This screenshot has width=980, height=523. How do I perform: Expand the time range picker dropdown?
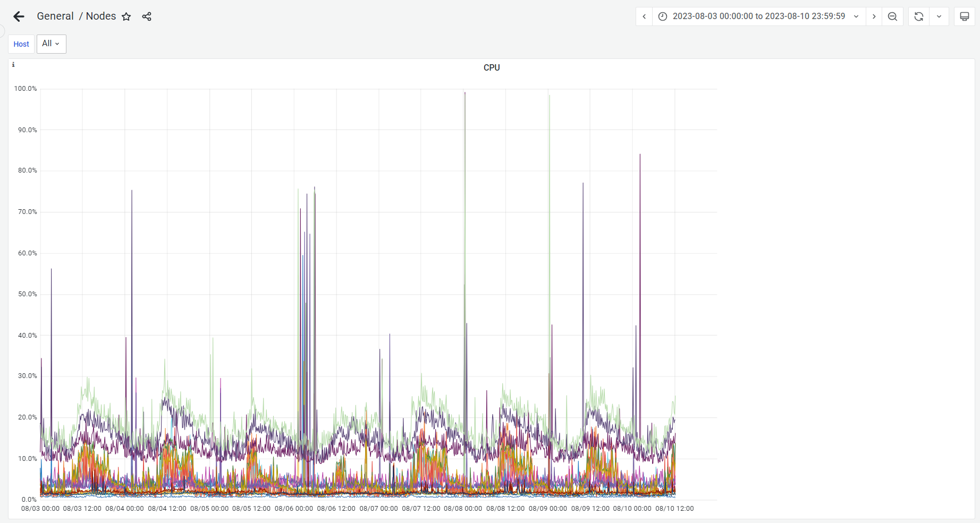pyautogui.click(x=856, y=16)
